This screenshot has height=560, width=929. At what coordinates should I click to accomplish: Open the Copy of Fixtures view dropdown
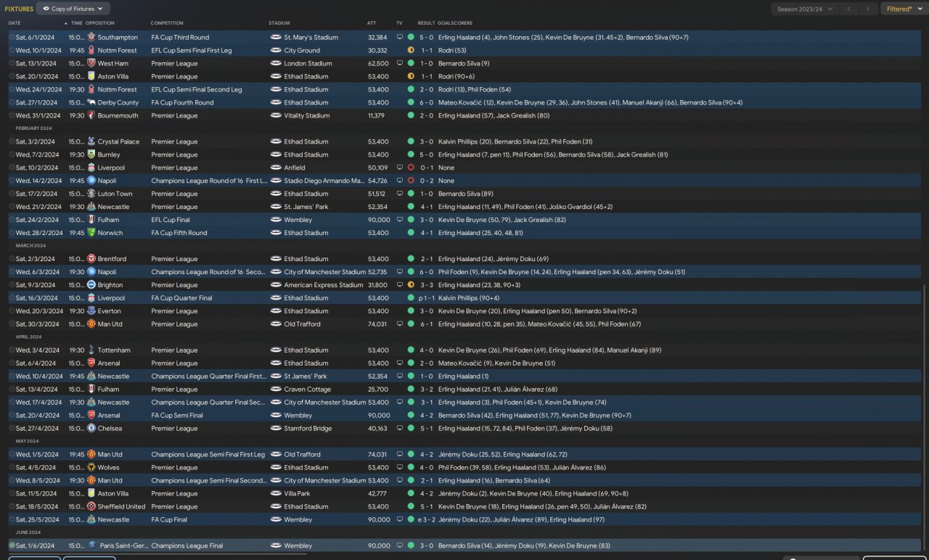coord(73,9)
